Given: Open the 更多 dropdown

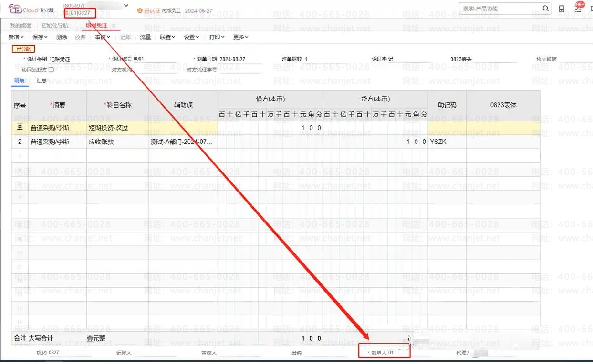Looking at the screenshot, I should [241, 37].
